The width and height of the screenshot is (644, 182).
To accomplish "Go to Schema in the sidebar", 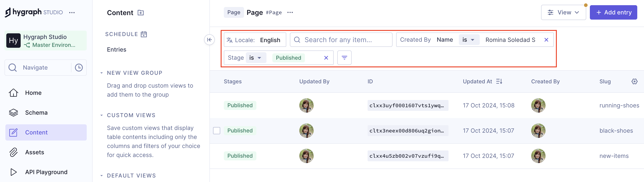I will coord(36,113).
